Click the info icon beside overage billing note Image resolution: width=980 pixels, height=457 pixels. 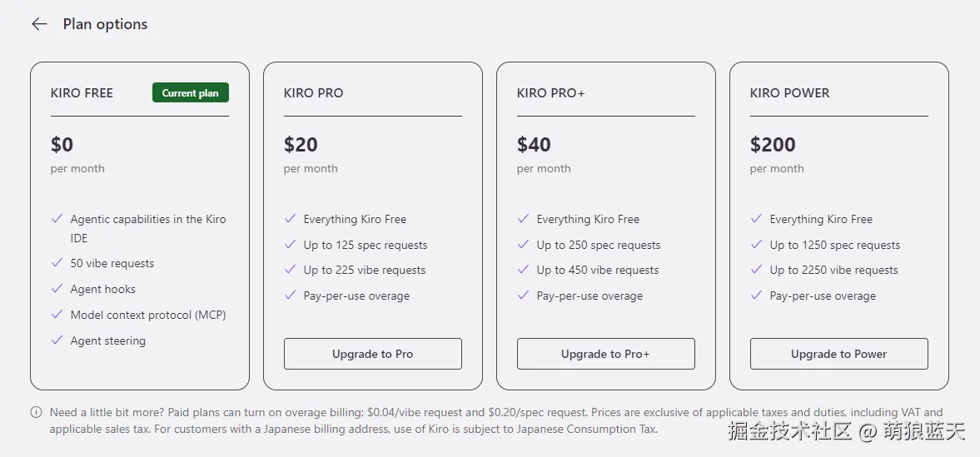(37, 413)
